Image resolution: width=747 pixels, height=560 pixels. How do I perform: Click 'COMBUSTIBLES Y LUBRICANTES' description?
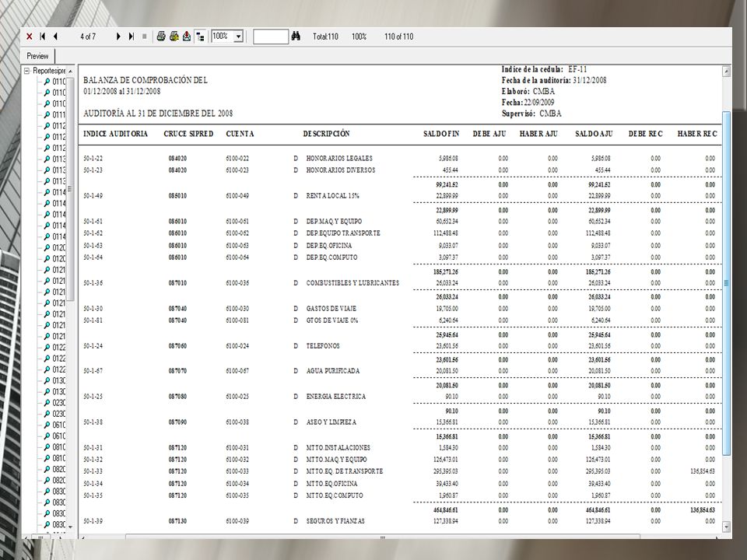point(352,283)
